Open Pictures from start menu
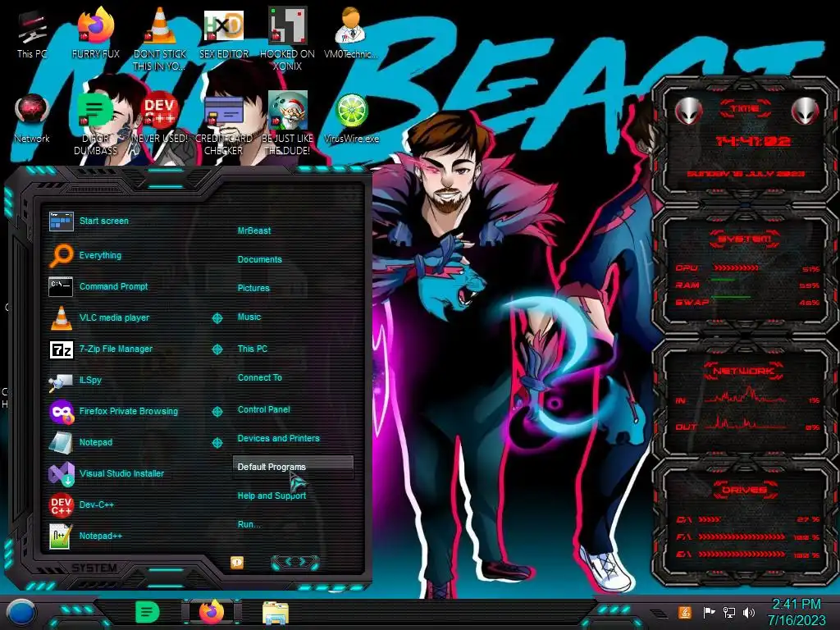 pos(253,288)
